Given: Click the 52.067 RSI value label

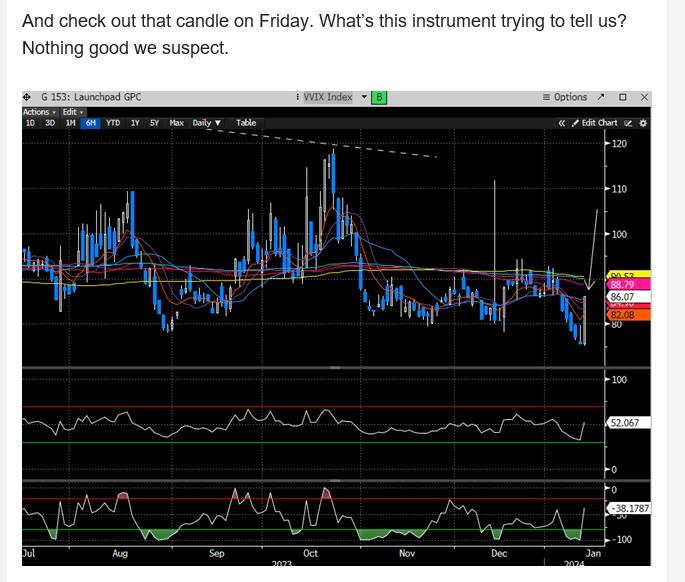Looking at the screenshot, I should [x=628, y=423].
